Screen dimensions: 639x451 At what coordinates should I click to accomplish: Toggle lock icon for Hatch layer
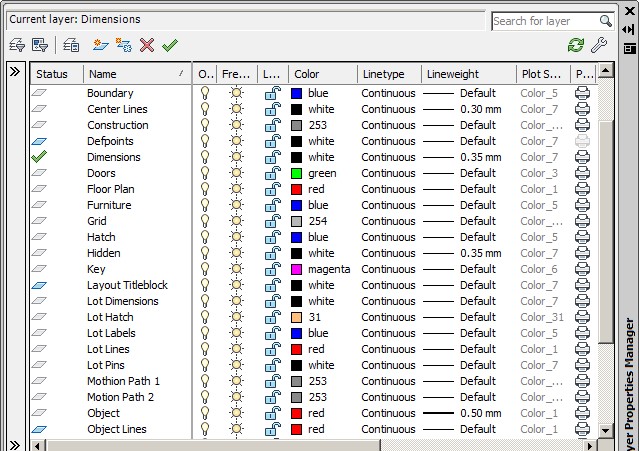(x=272, y=237)
